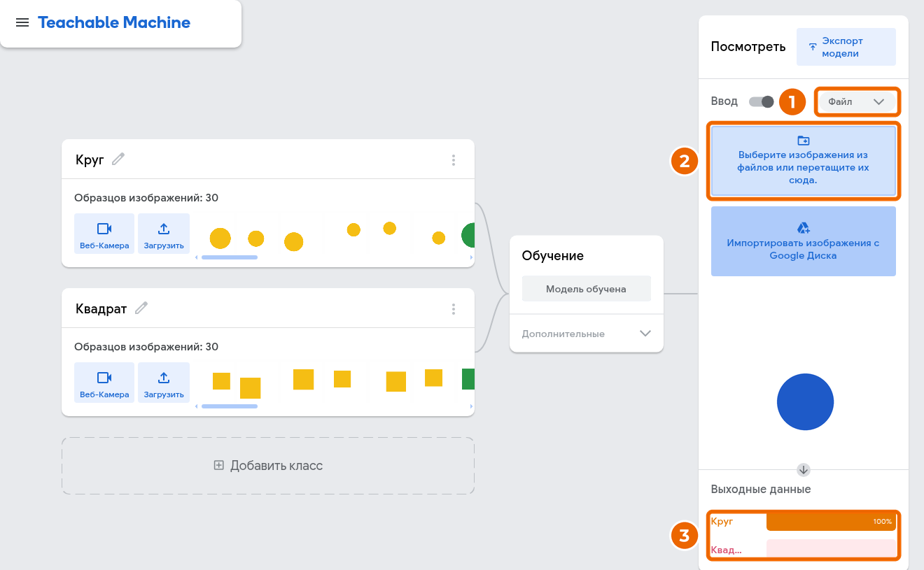
Task: Click the Посмотреть panel heading
Action: (748, 47)
